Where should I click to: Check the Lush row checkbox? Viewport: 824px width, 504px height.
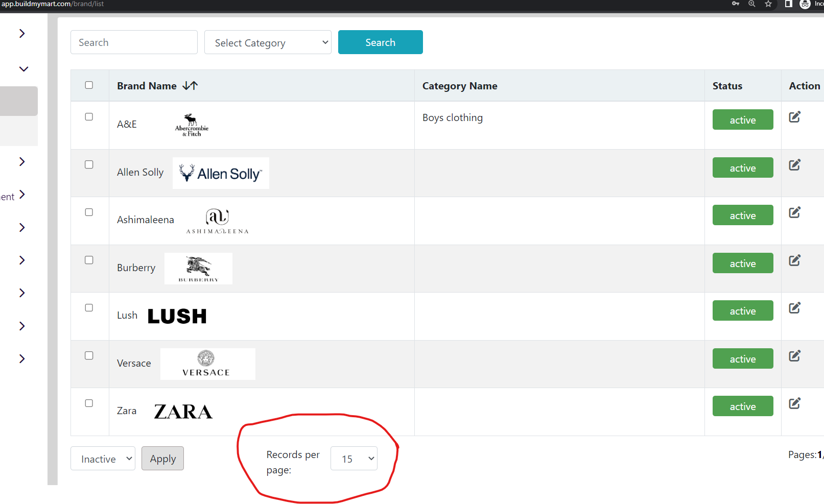[89, 308]
